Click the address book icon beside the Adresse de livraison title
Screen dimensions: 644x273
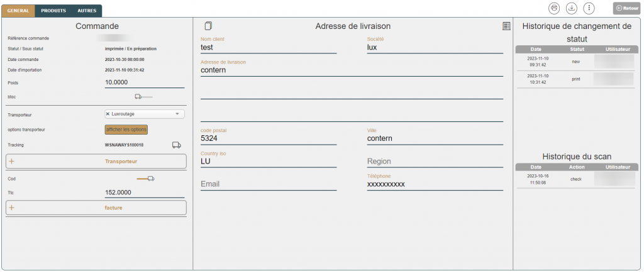coord(506,26)
